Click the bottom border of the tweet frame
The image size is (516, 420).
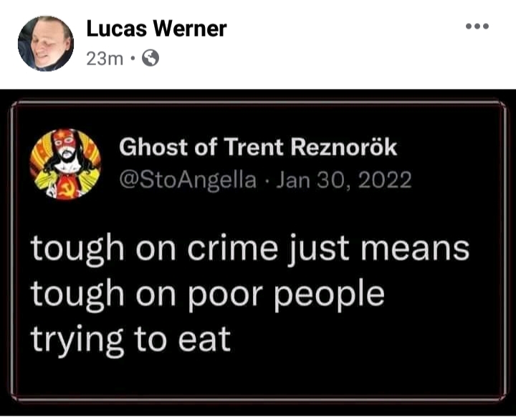258,398
